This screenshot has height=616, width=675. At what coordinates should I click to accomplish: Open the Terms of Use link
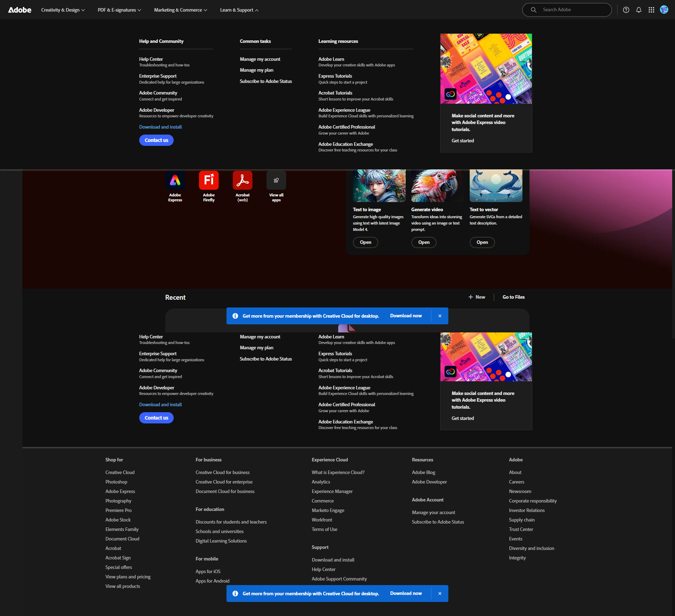tap(324, 530)
